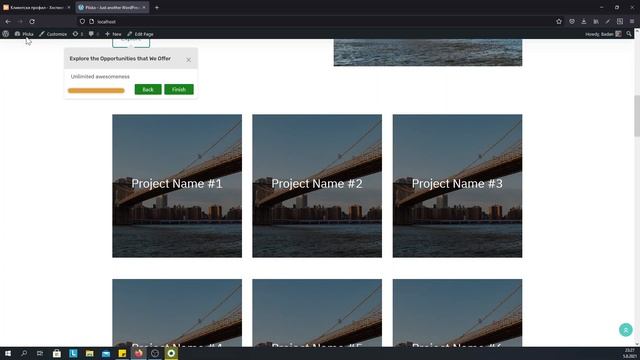
Task: Open the New content menu
Action: pos(113,34)
